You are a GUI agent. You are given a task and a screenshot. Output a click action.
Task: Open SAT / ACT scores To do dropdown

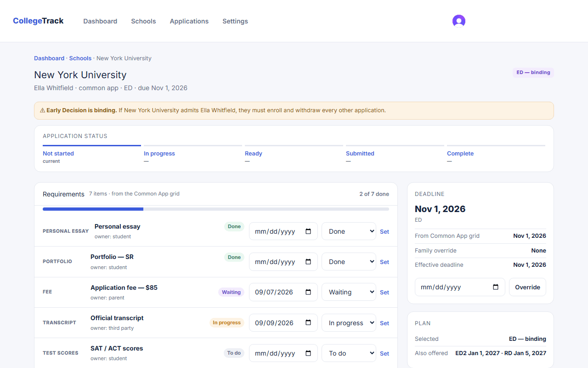click(x=349, y=353)
